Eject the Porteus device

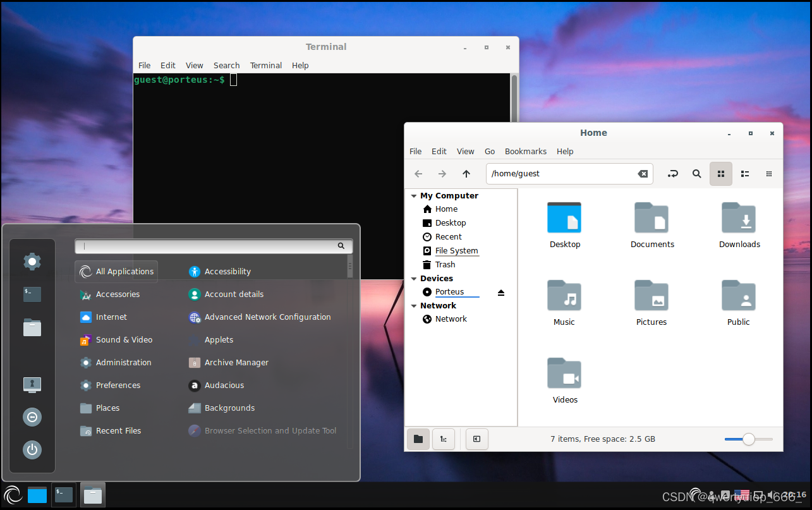click(500, 293)
